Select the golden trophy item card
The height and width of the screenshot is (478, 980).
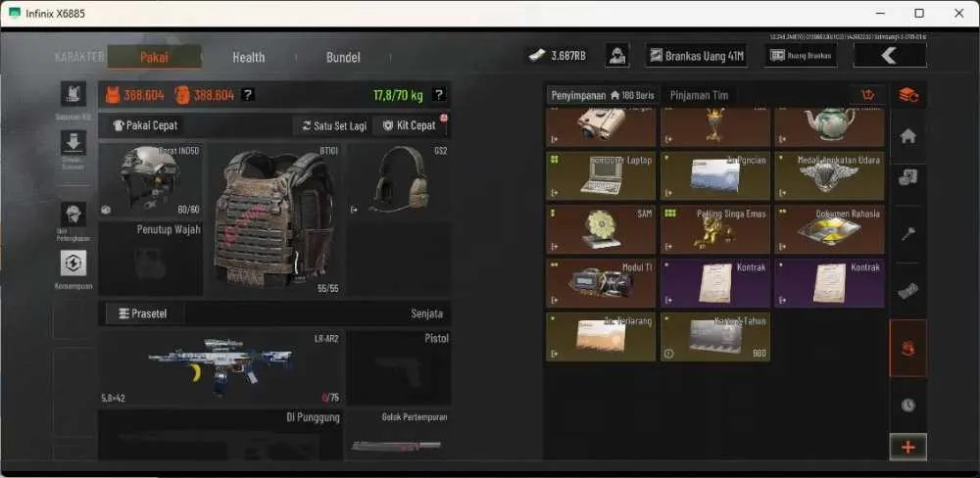715,126
